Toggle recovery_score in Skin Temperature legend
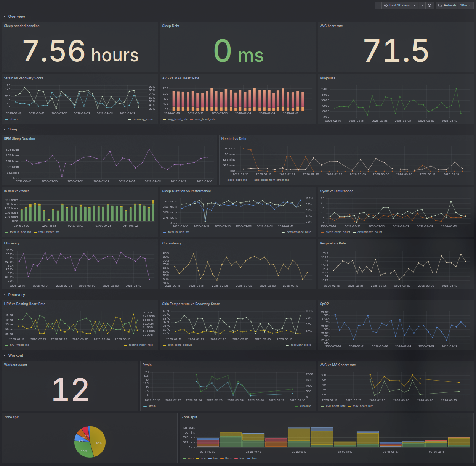The width and height of the screenshot is (476, 466). point(298,345)
